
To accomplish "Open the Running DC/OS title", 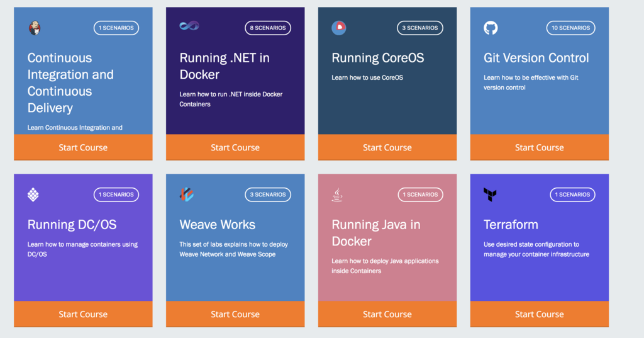I will coord(72,225).
